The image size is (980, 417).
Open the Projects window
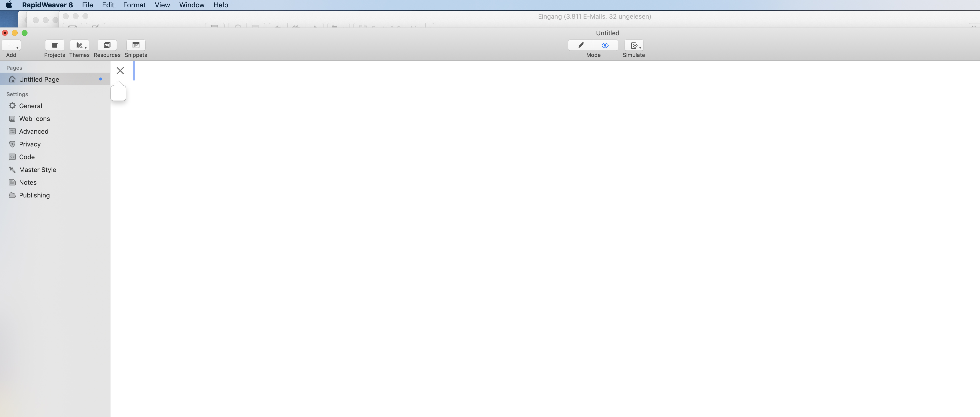click(x=54, y=45)
